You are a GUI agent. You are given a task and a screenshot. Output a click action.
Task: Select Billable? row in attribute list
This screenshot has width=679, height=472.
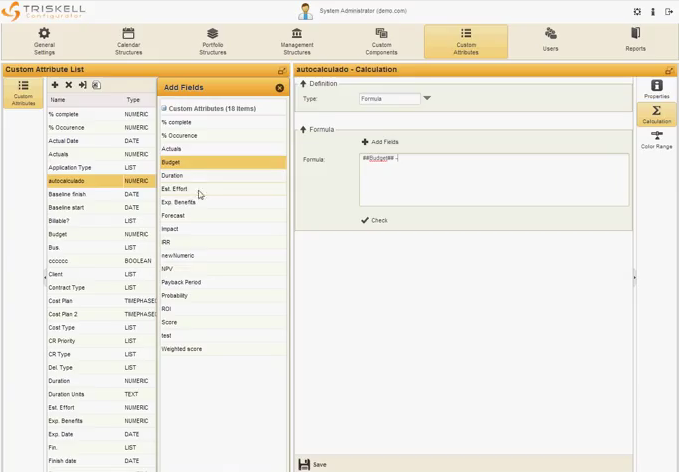click(x=101, y=221)
